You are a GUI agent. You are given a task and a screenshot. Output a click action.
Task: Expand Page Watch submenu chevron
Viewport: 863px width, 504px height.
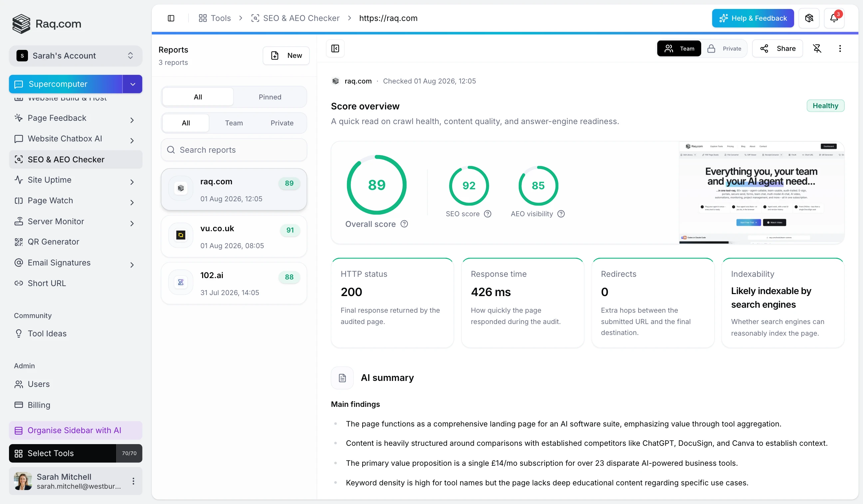tap(132, 203)
